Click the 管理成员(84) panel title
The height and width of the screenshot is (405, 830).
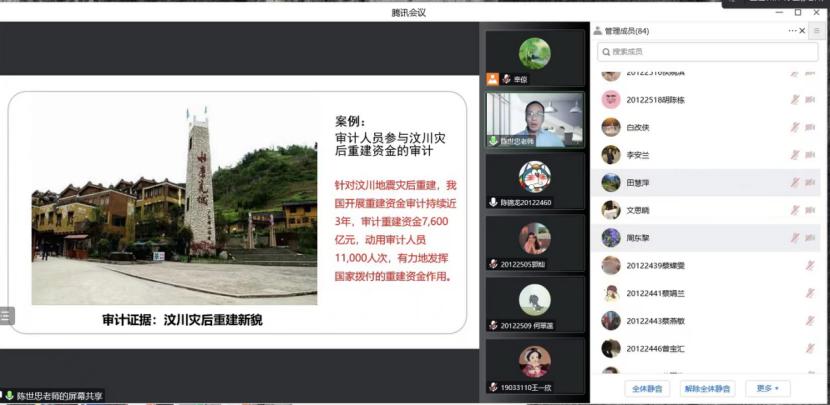click(x=626, y=31)
